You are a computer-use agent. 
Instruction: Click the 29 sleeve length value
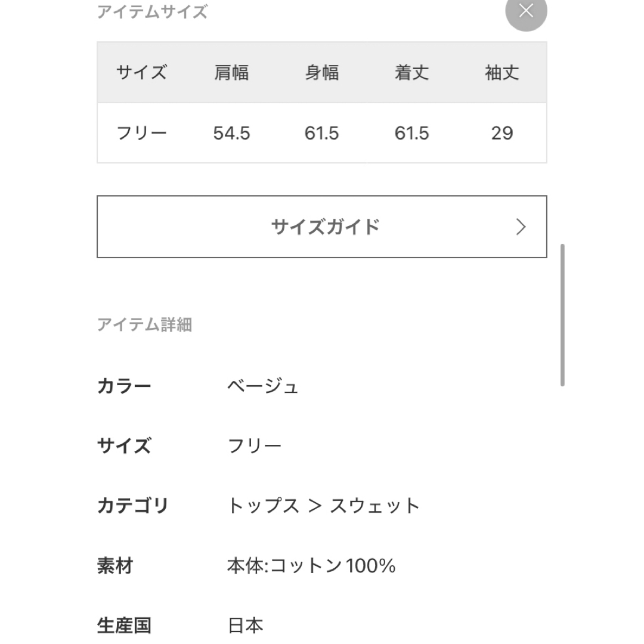pos(502,133)
